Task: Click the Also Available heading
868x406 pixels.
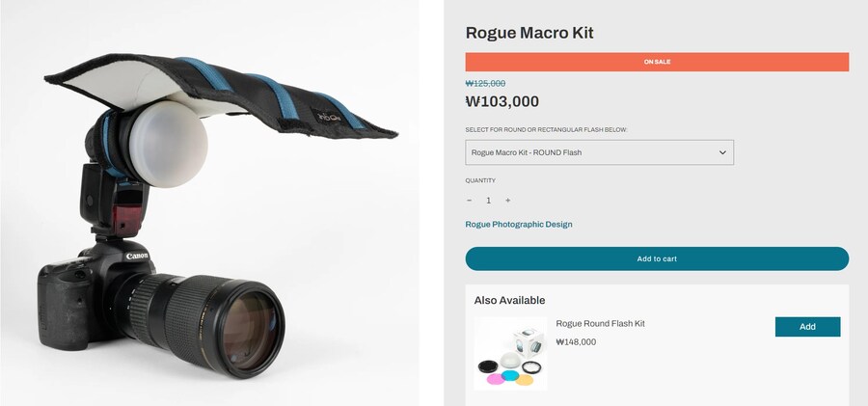Action: click(509, 301)
